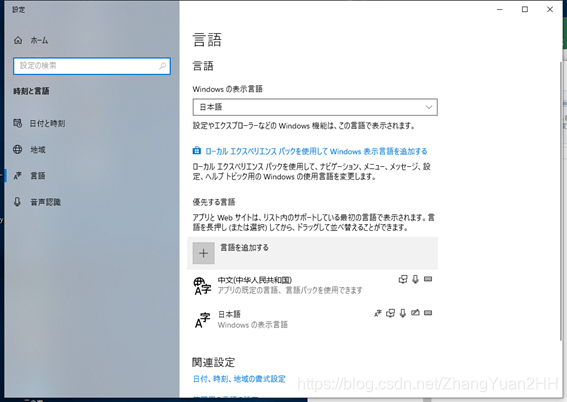Click the keyboard icon on 中文 row
The image size is (567, 402).
(428, 279)
